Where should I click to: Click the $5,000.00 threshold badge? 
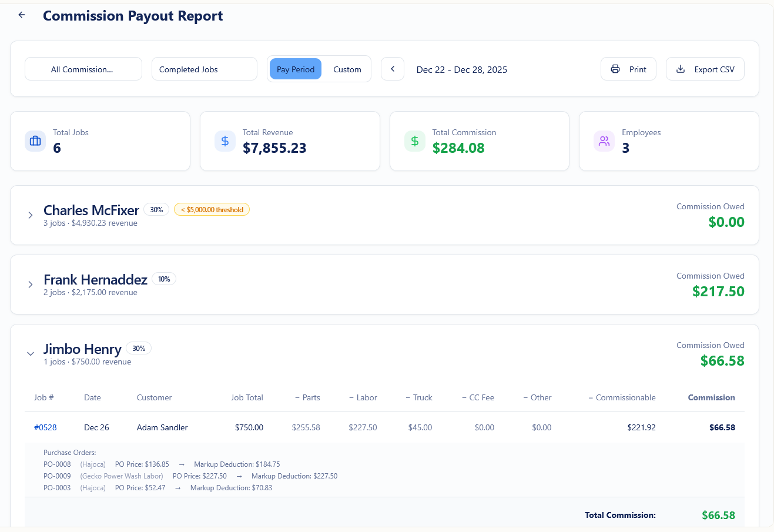point(212,209)
